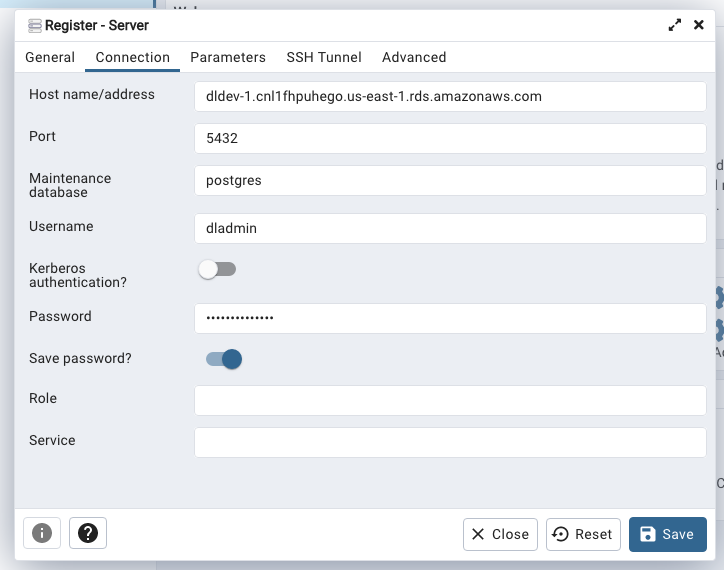Switch to the General tab
Screen dimensions: 724x570
50,57
